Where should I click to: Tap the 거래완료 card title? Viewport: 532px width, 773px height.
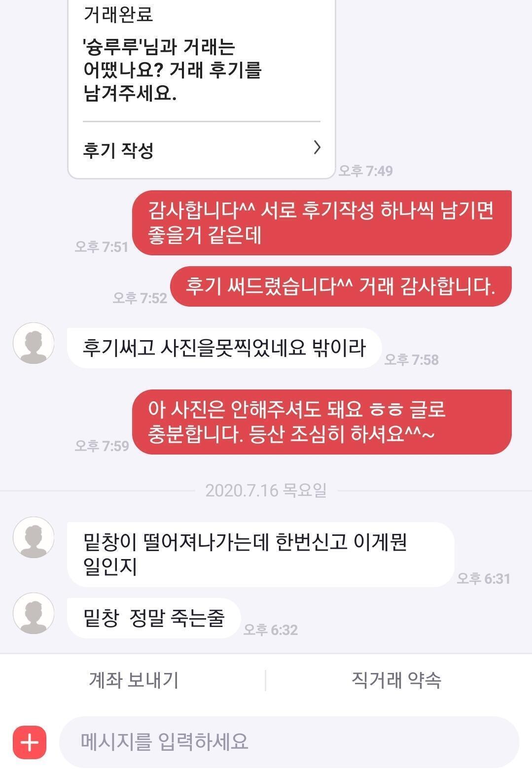(118, 14)
